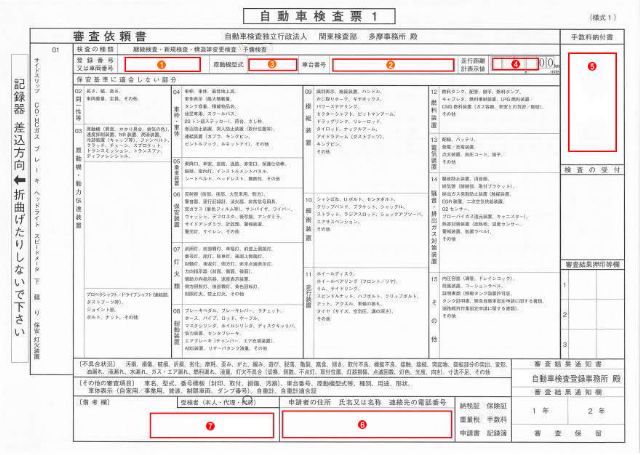Click the 審査保留 cell
The height and width of the screenshot is (455, 640).
point(569,433)
